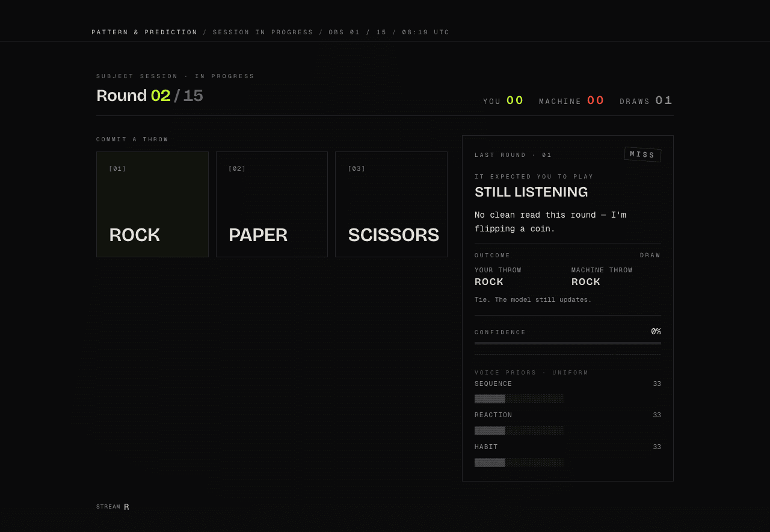
Task: Commit the ROCK throw card
Action: click(x=152, y=204)
